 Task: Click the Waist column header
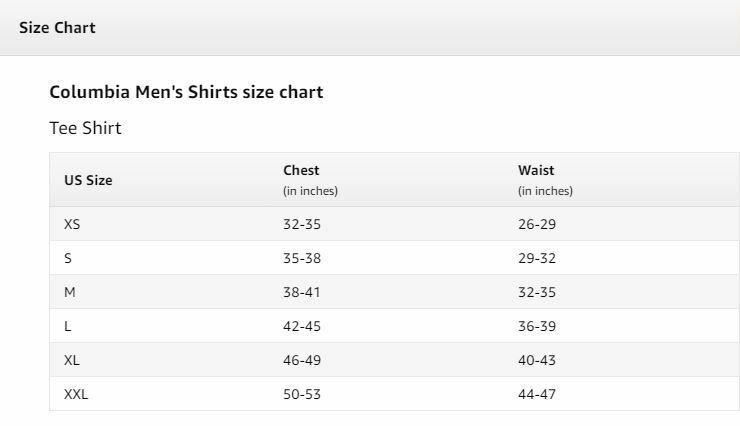pyautogui.click(x=536, y=170)
